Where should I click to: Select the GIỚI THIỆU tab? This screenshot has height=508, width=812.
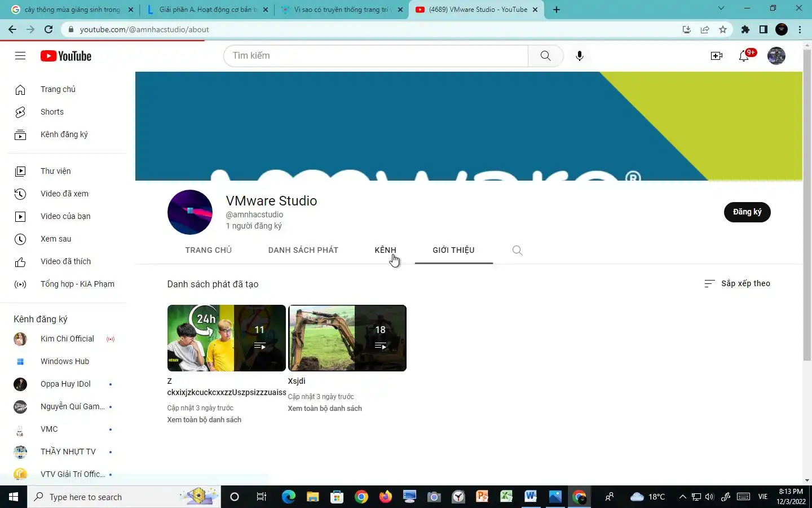coord(453,250)
